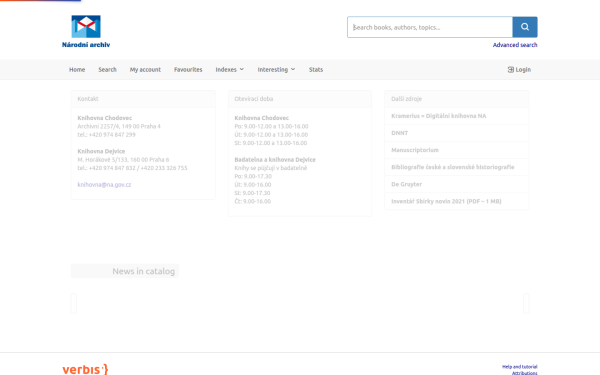This screenshot has width=600, height=375.
Task: Click Knihovna Dejvice contact heading
Action: 101,151
